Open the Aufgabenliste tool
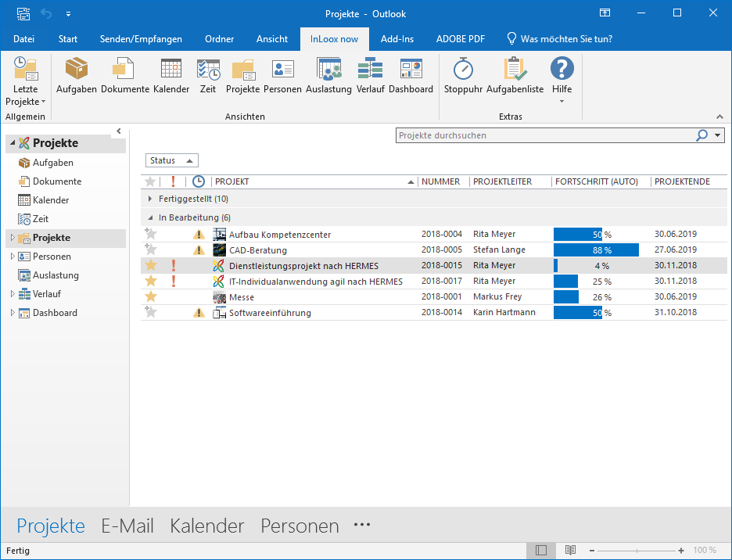Viewport: 732px width, 560px height. (x=515, y=76)
